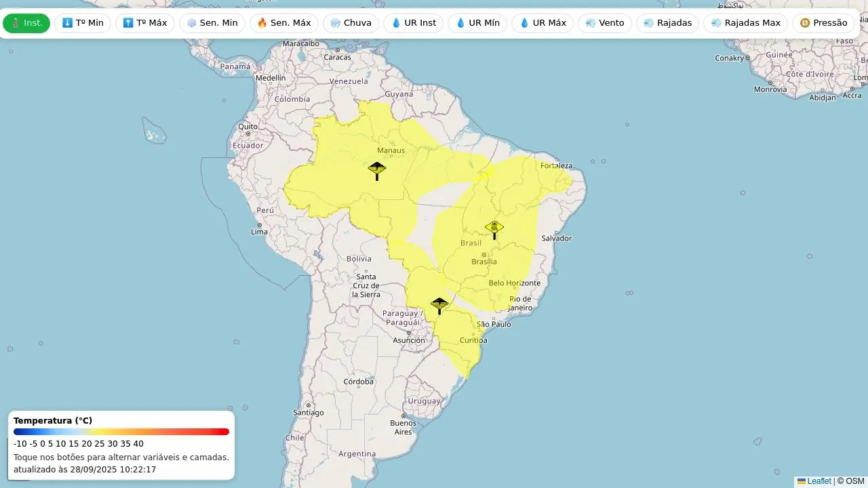The width and height of the screenshot is (868, 488).
Task: Show the Vento wind layer
Action: pyautogui.click(x=604, y=23)
